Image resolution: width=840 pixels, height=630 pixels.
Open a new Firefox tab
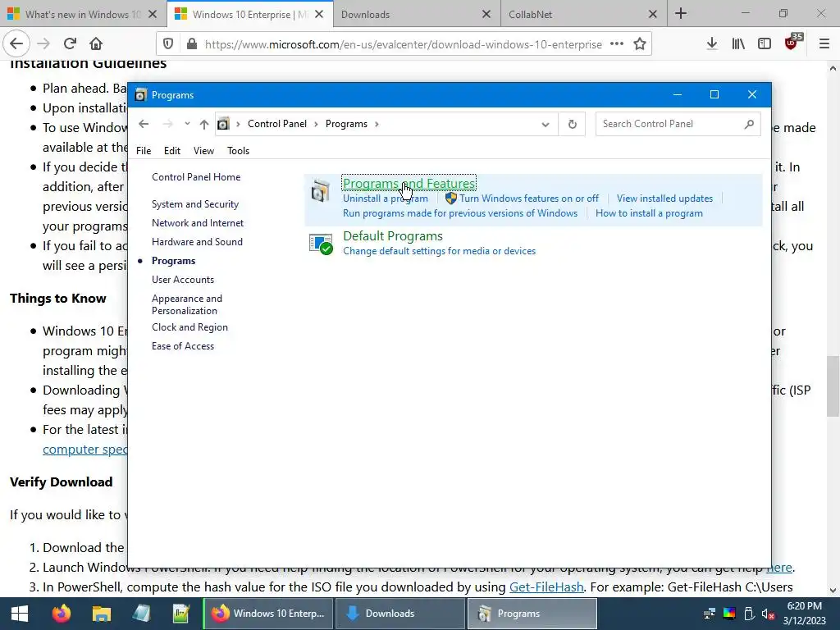(x=681, y=13)
